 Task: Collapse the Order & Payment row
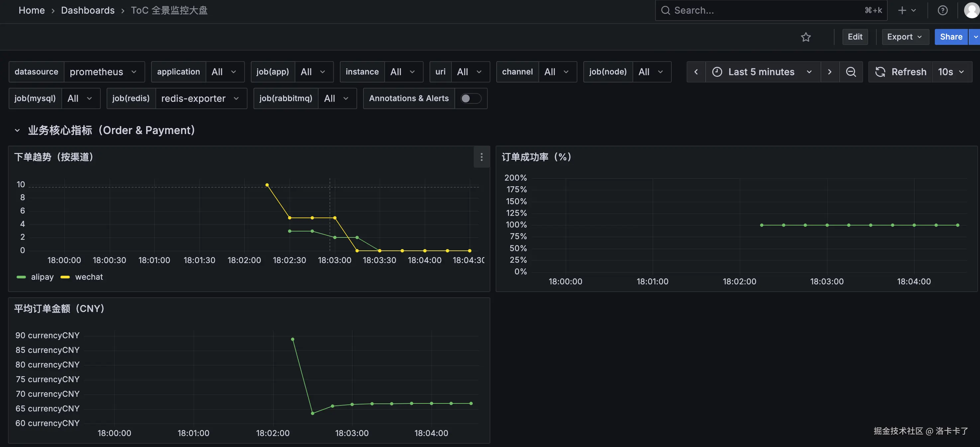(x=17, y=130)
